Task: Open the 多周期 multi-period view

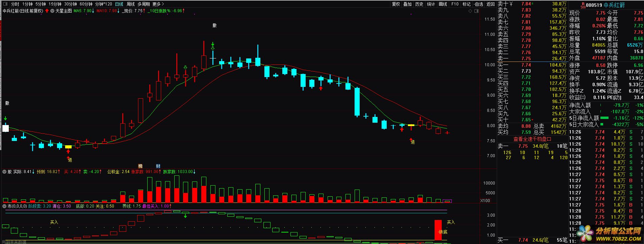Action: pyautogui.click(x=144, y=4)
